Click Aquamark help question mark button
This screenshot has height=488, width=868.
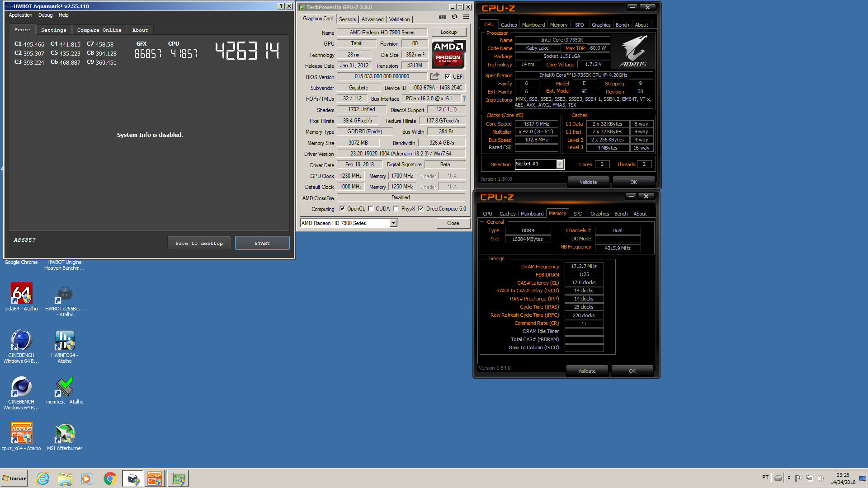pos(281,6)
